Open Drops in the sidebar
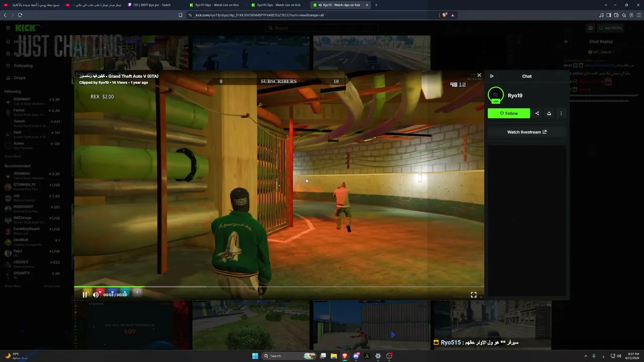The image size is (644, 362). (x=20, y=78)
